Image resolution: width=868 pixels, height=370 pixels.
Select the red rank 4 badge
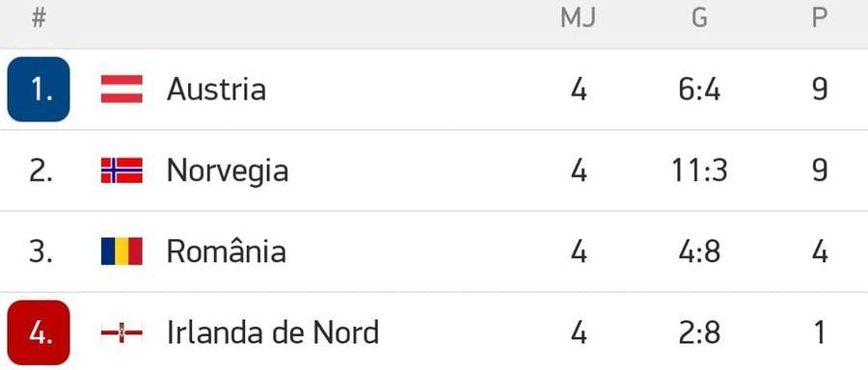pyautogui.click(x=39, y=333)
